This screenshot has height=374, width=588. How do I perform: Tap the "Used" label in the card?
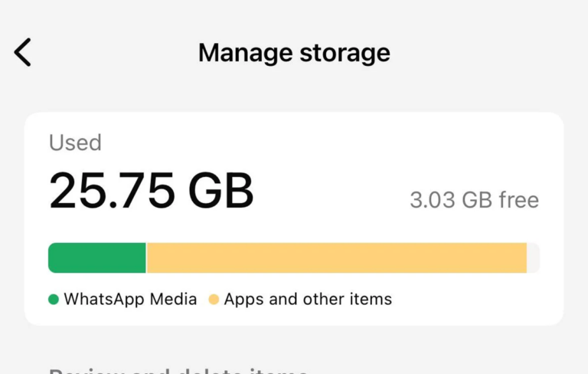pos(75,143)
